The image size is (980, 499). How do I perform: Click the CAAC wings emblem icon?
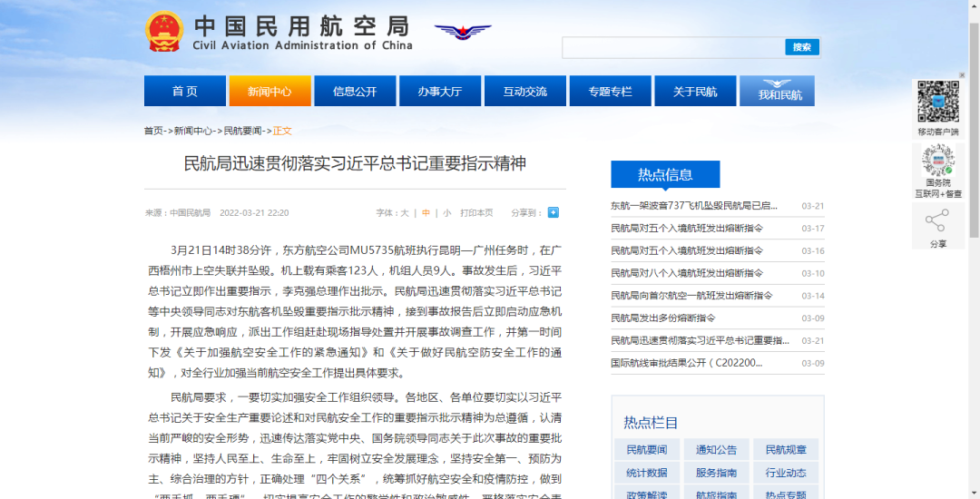coord(463,32)
